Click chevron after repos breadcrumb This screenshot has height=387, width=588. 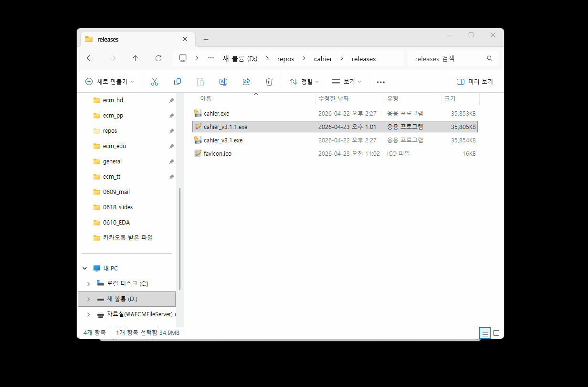(x=304, y=59)
